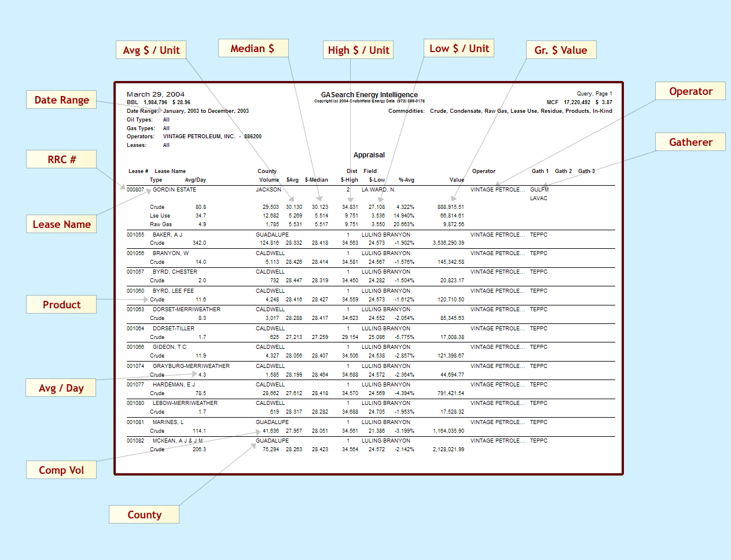Click the $-Median column header
This screenshot has height=560, width=731.
pyautogui.click(x=317, y=180)
